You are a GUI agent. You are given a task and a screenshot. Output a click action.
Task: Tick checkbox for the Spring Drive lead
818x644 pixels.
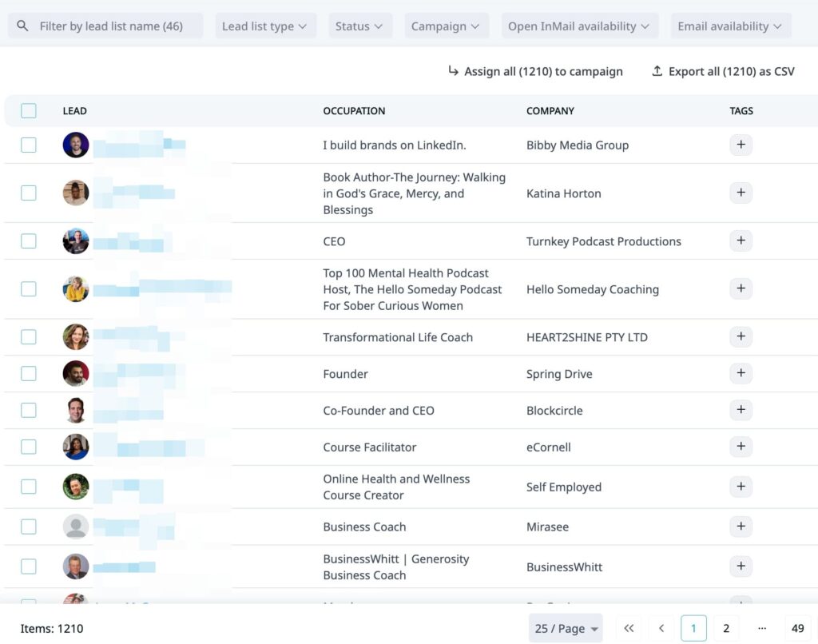click(x=29, y=373)
